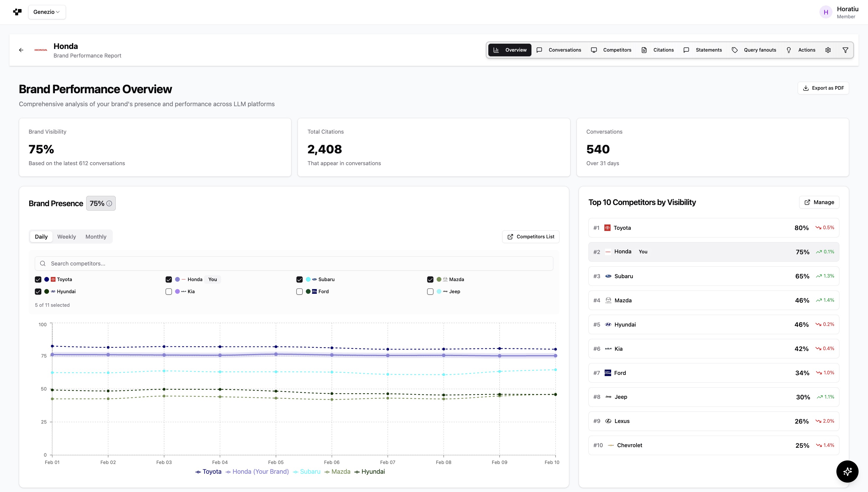Screen dimensions: 868x492
Task: Click the Search competitors input field
Action: click(x=293, y=264)
